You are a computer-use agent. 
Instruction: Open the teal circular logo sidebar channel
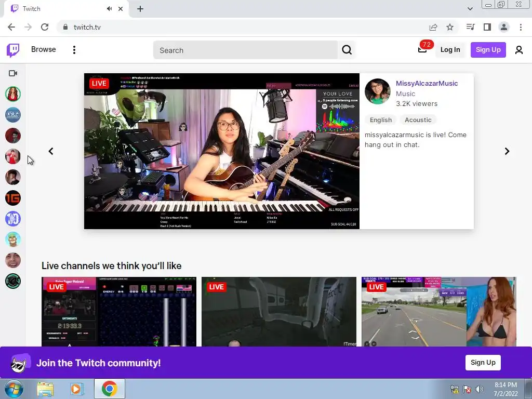coord(13,281)
